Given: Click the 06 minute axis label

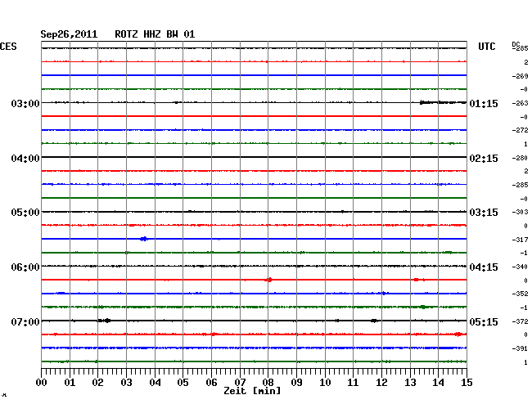Looking at the screenshot, I should 211,383.
